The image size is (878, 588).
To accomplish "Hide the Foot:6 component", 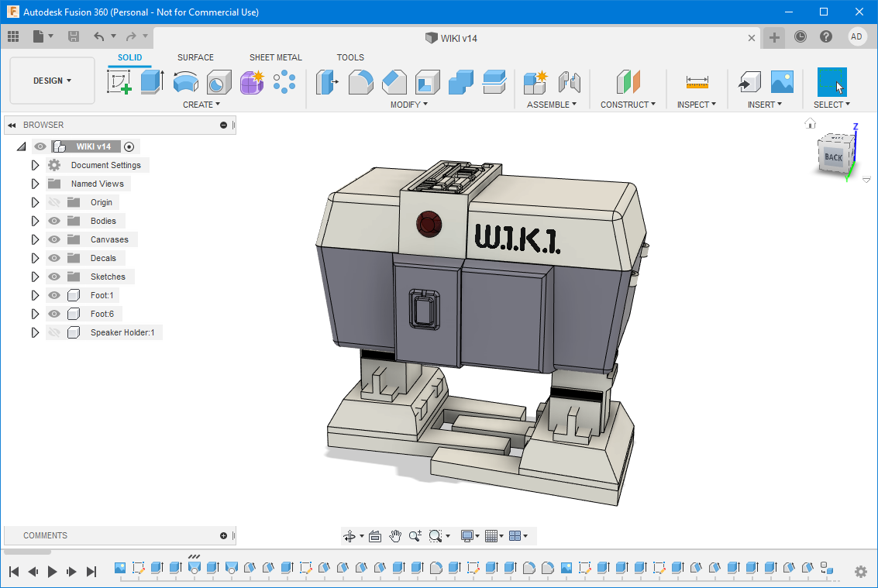I will coord(53,314).
